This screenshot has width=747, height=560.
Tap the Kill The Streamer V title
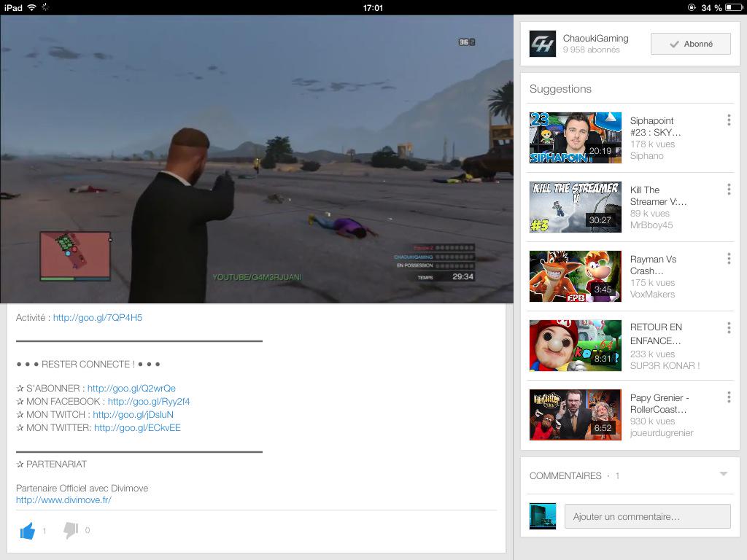pyautogui.click(x=659, y=195)
